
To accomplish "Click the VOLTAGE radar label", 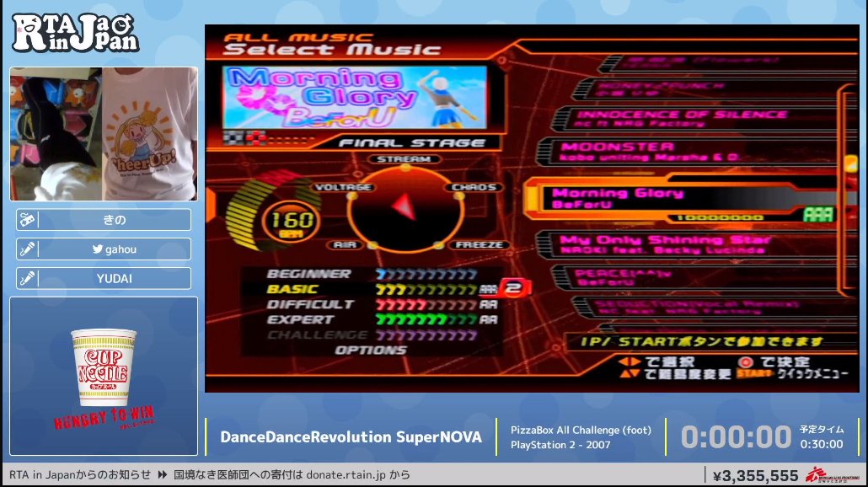I will click(342, 187).
